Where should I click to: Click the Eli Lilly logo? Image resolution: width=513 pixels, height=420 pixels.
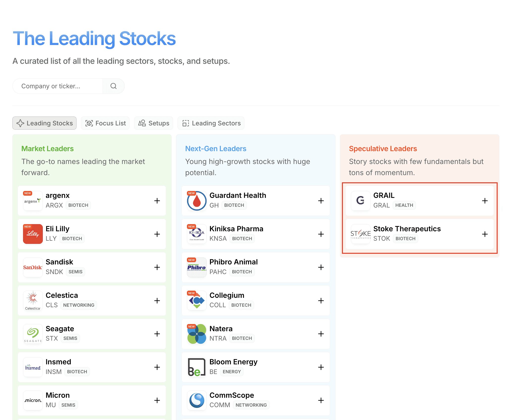click(x=33, y=234)
